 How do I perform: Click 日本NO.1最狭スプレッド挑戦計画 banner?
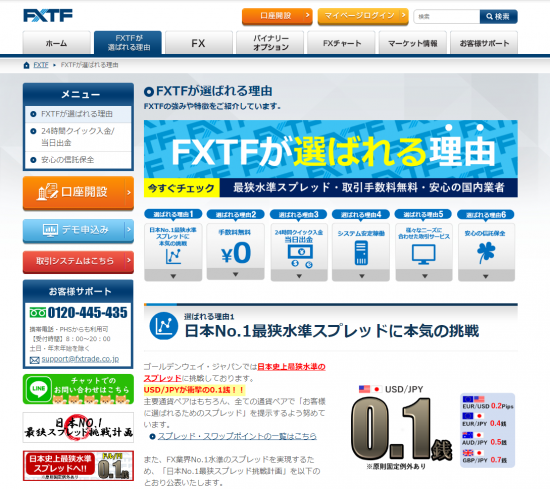pos(78,428)
